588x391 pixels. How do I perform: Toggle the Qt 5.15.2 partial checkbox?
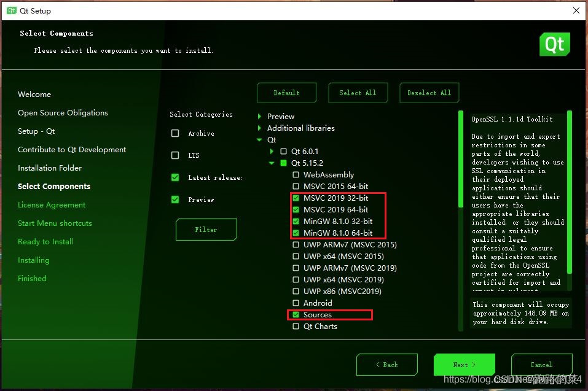(283, 163)
